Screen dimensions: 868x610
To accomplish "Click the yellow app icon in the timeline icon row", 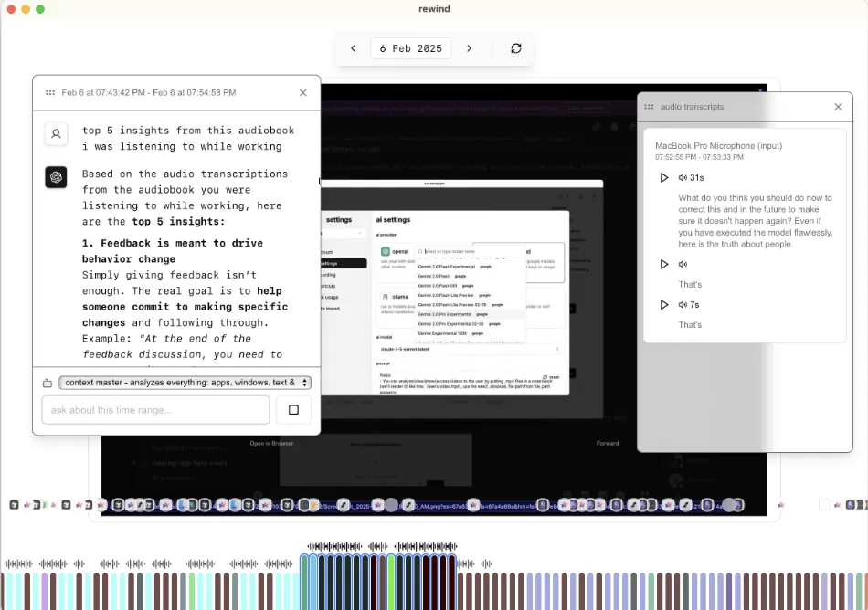I will tap(313, 505).
